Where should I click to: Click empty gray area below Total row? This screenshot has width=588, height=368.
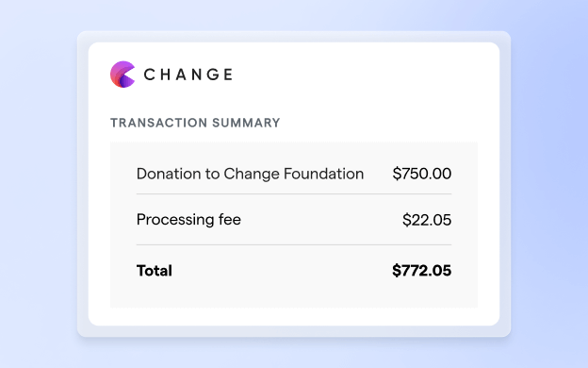[x=294, y=296]
